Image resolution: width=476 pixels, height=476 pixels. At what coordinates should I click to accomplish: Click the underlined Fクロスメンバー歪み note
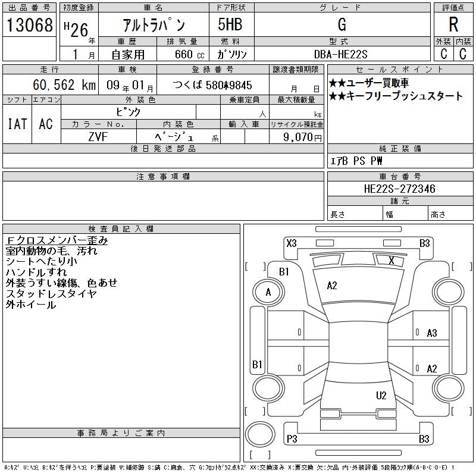pyautogui.click(x=57, y=240)
